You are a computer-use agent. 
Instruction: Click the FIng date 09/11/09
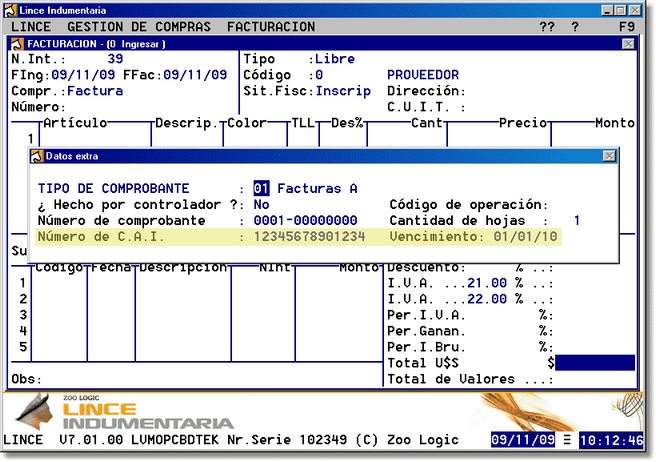pyautogui.click(x=83, y=74)
